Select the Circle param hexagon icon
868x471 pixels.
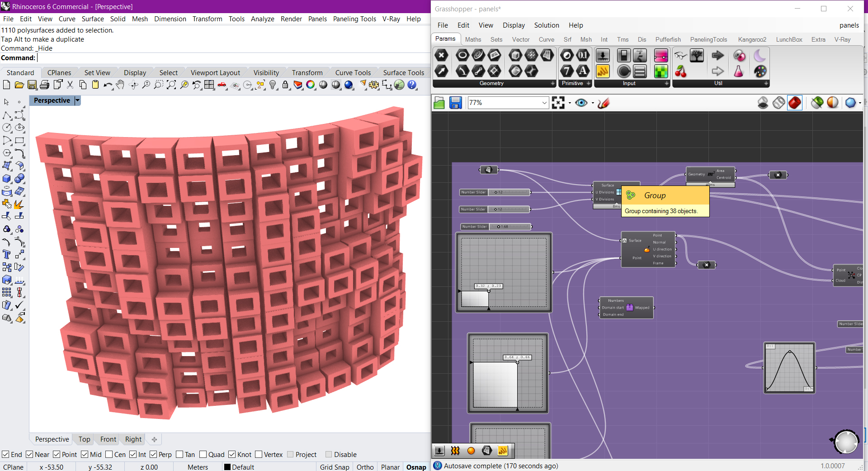(x=462, y=55)
